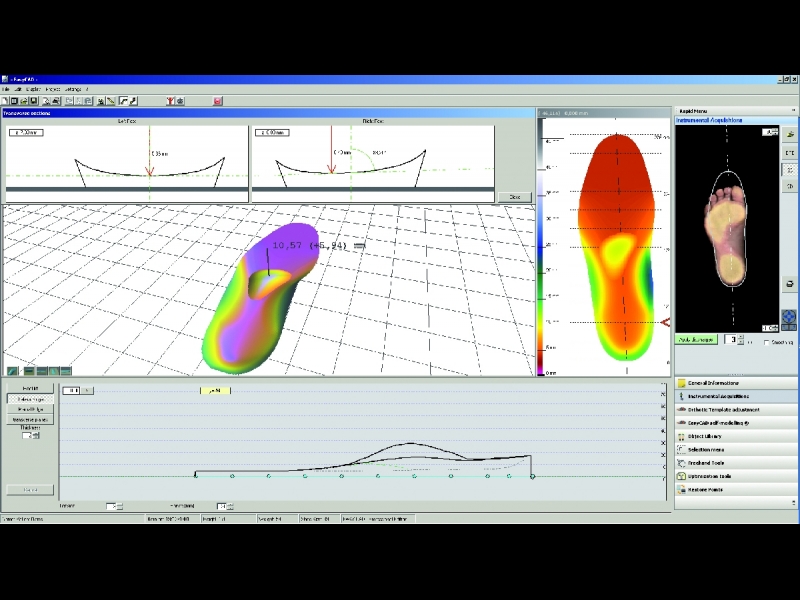Image resolution: width=800 pixels, height=600 pixels.
Task: Click the Metatarsal points button
Action: (30, 419)
